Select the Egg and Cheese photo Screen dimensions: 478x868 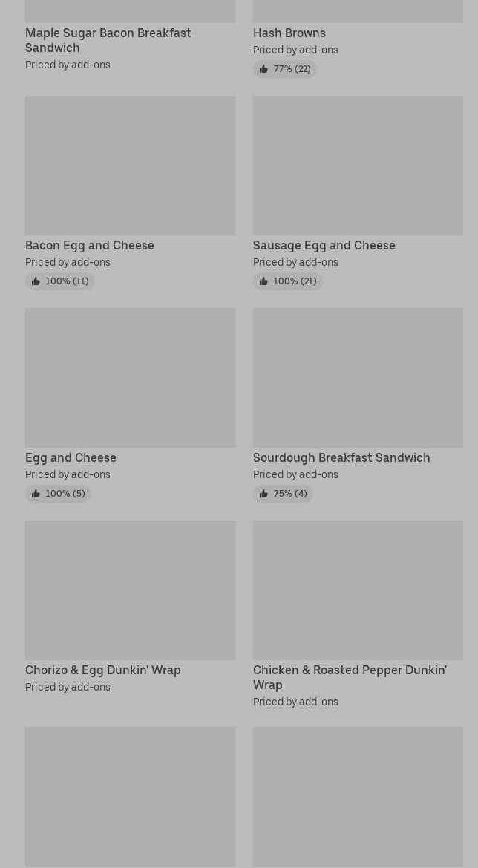point(130,377)
